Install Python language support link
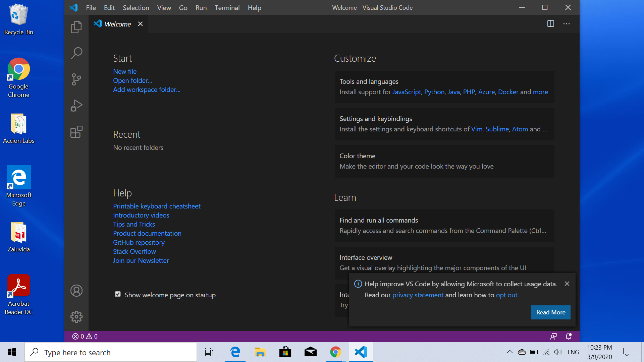The width and height of the screenshot is (644, 362). point(434,92)
